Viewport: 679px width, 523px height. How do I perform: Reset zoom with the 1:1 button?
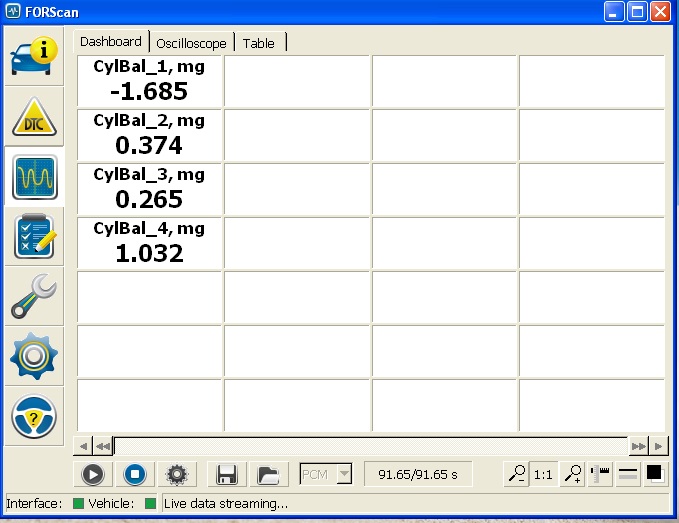tap(544, 474)
